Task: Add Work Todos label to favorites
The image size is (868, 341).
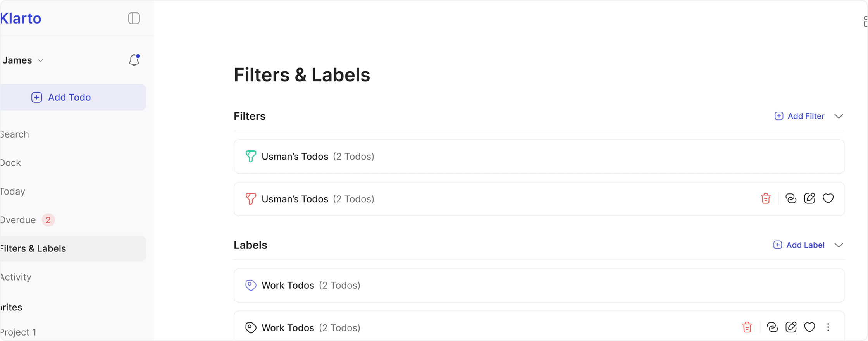Action: pyautogui.click(x=809, y=327)
